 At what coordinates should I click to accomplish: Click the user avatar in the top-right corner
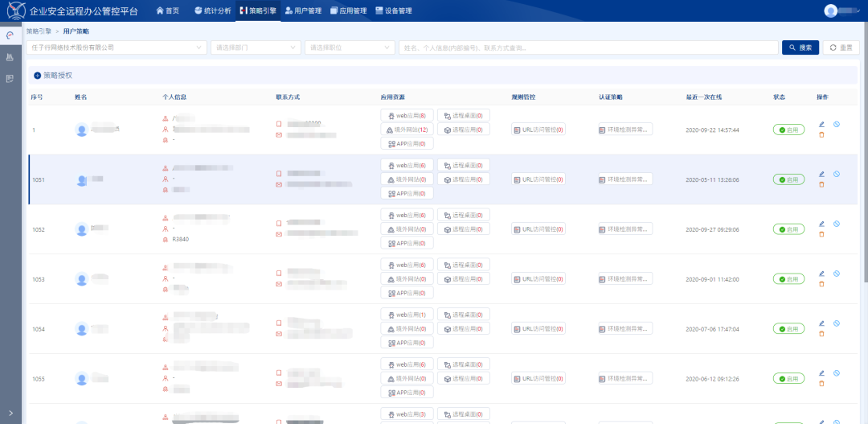(831, 10)
